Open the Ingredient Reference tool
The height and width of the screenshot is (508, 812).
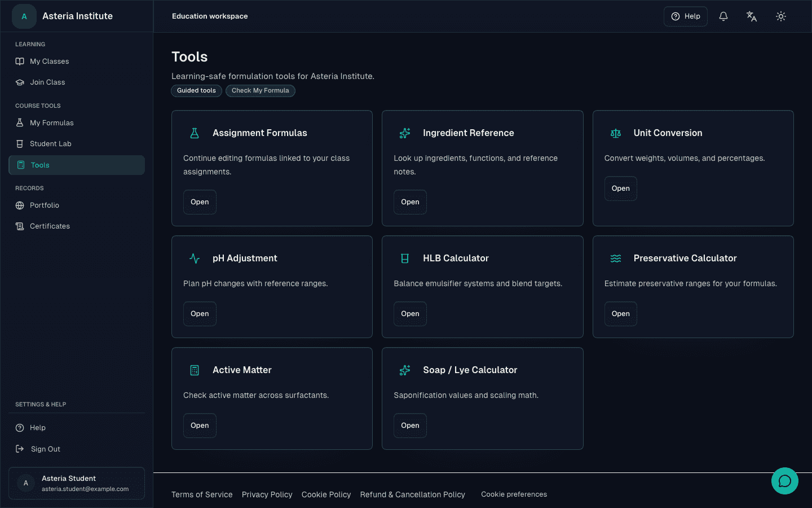point(410,202)
